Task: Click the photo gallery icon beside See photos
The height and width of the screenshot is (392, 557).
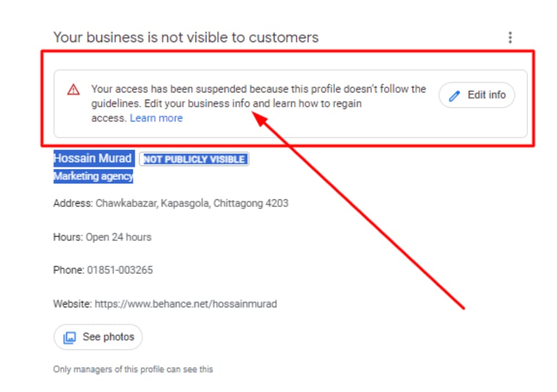Action: 70,337
